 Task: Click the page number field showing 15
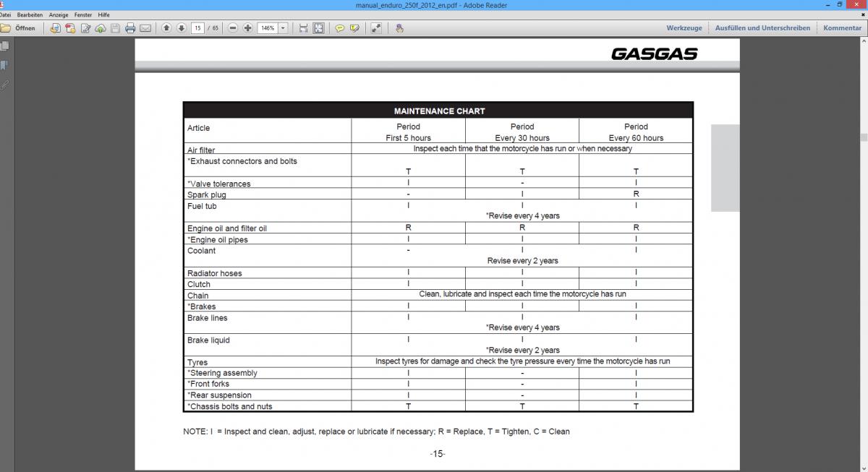pyautogui.click(x=197, y=28)
